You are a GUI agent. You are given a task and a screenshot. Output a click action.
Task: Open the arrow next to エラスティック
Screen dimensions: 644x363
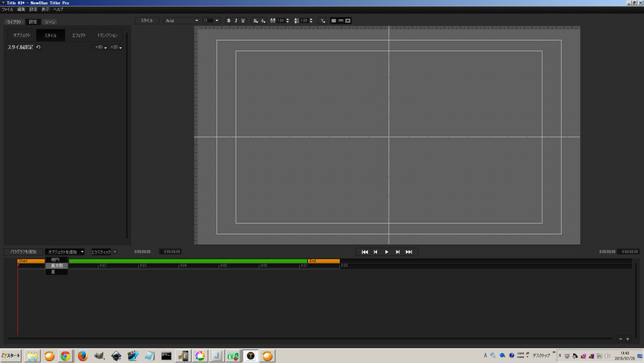pyautogui.click(x=115, y=251)
